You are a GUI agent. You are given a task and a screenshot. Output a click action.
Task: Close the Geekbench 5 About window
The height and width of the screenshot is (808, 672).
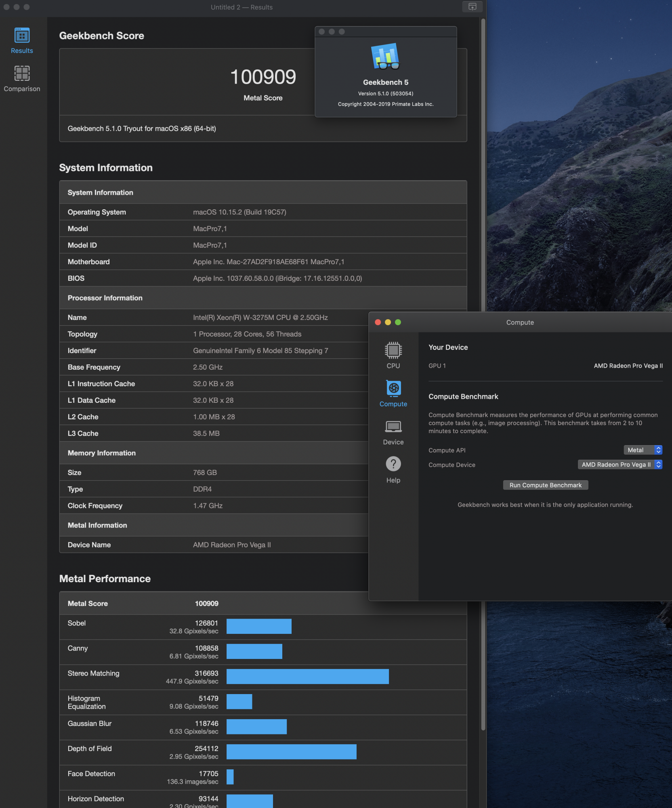click(x=321, y=32)
